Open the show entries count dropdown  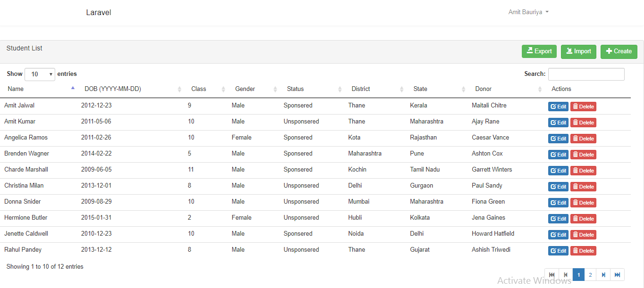click(40, 74)
